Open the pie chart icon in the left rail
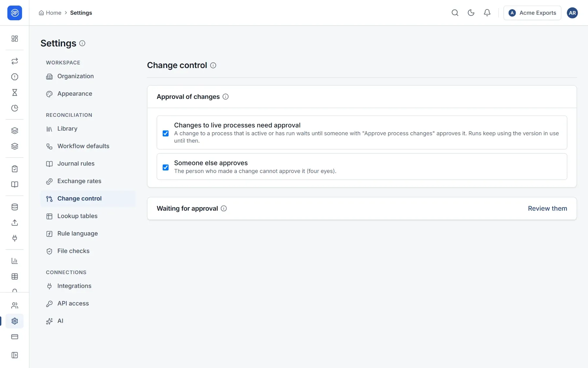This screenshot has width=588, height=368. pos(14,108)
